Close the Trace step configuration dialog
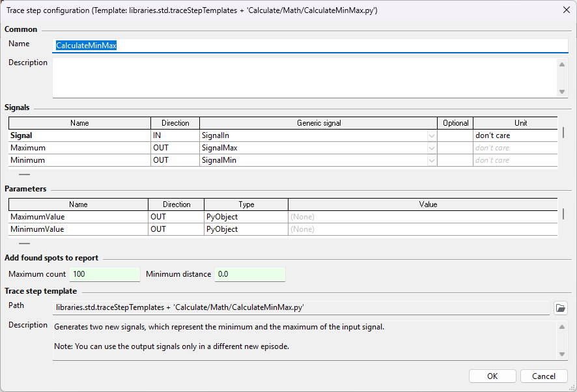The image size is (577, 392). point(567,10)
